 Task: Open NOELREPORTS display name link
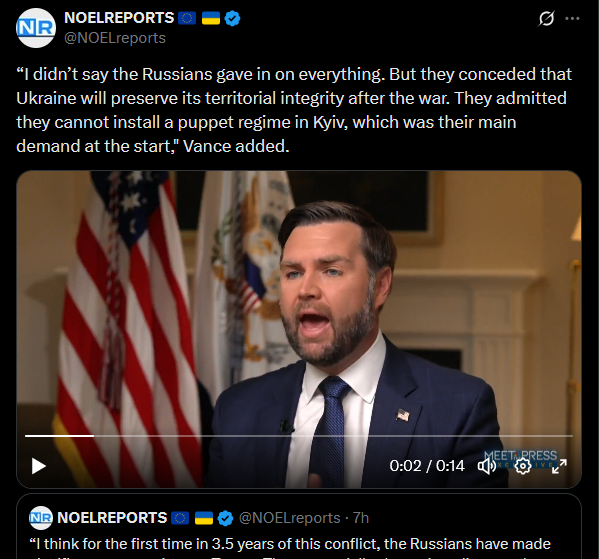(119, 18)
